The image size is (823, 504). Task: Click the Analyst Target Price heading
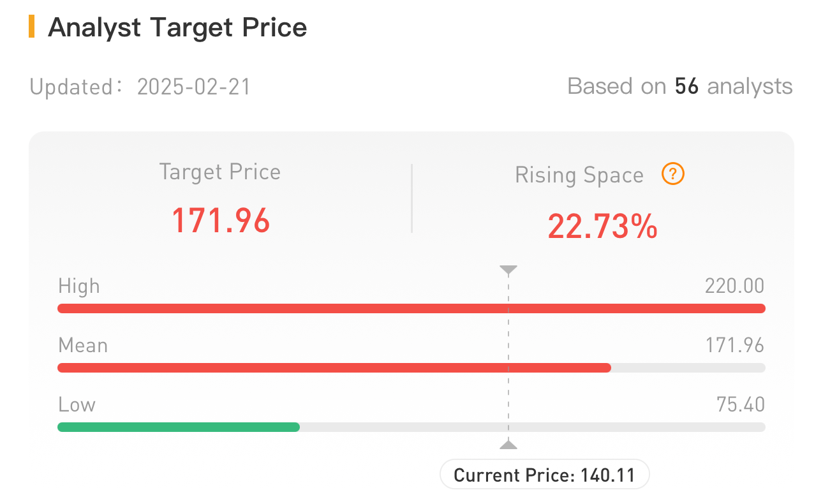click(177, 27)
